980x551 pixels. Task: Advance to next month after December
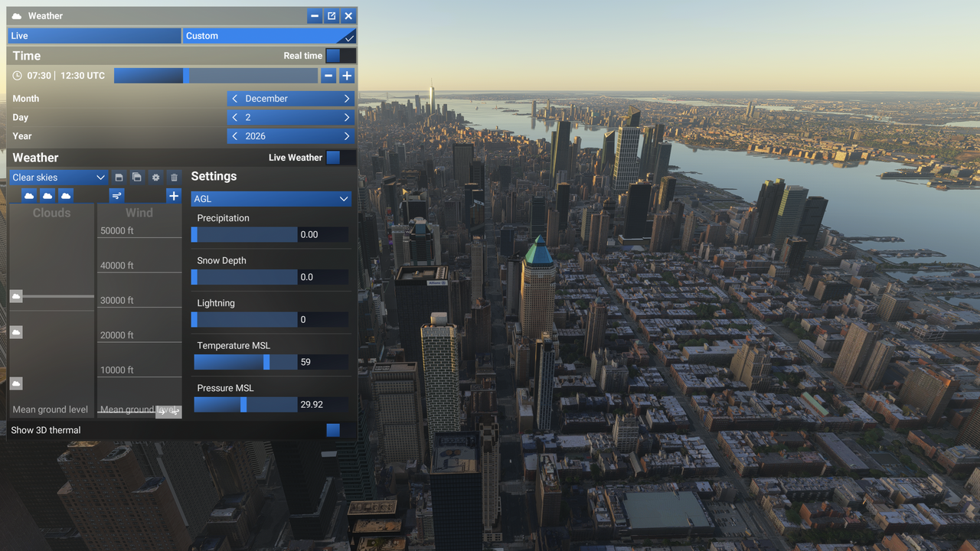point(347,99)
